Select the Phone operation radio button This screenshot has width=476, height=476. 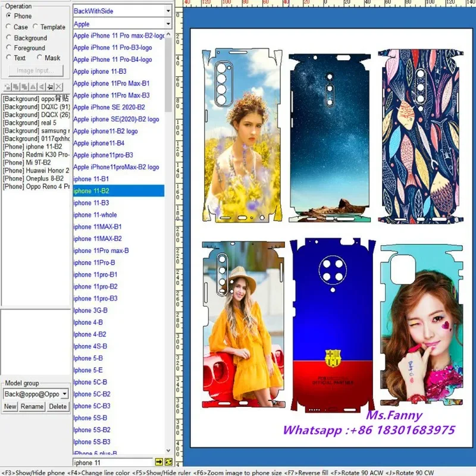(x=9, y=15)
